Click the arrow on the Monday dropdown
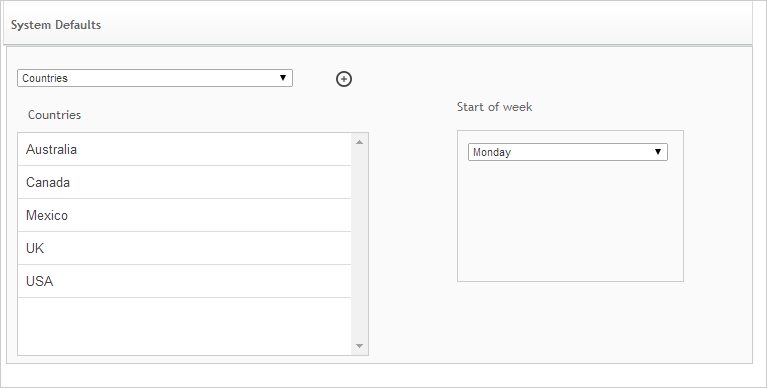This screenshot has height=388, width=767. click(658, 152)
